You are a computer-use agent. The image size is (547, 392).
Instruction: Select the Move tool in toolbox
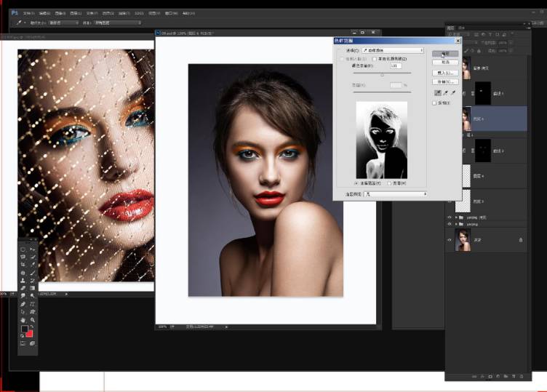(33, 249)
